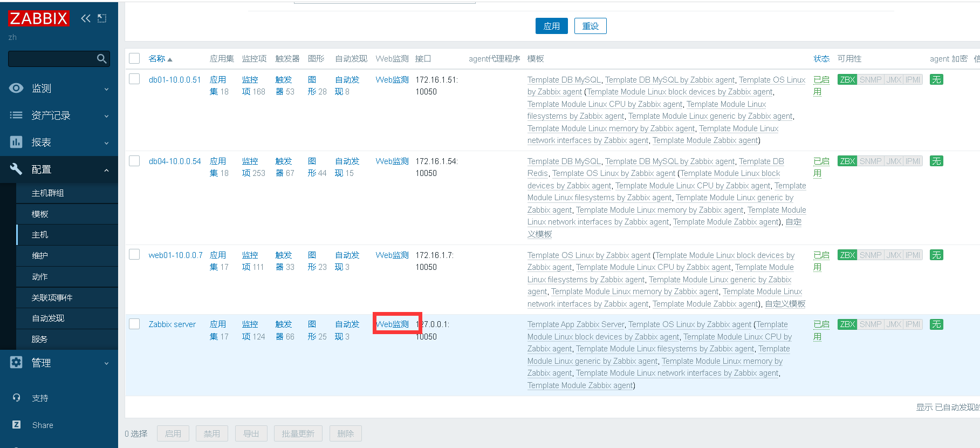
Task: Click JMX badge for web01-10.0.0.7
Action: point(894,255)
